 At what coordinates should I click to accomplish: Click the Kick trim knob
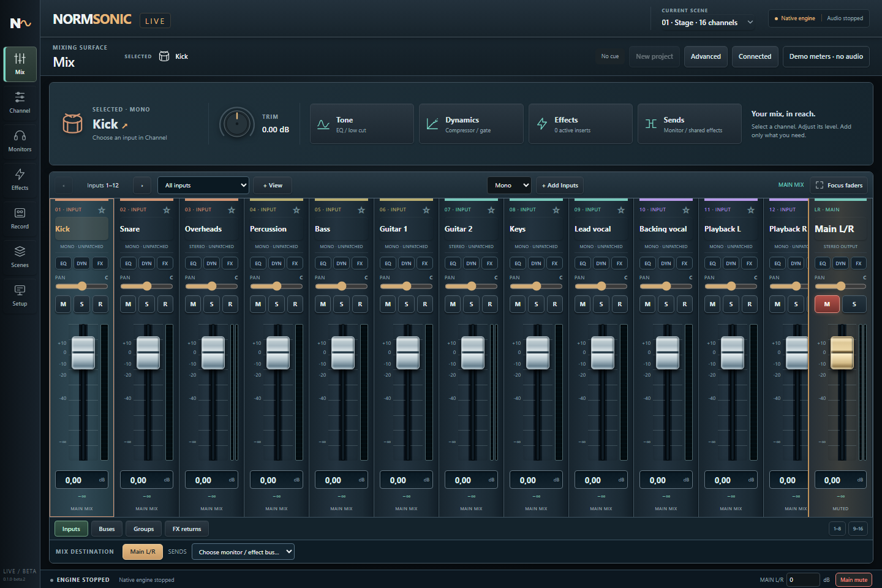[236, 124]
